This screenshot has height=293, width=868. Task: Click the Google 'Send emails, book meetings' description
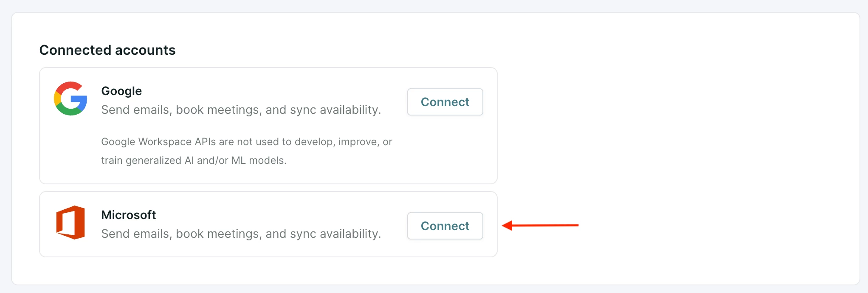241,110
